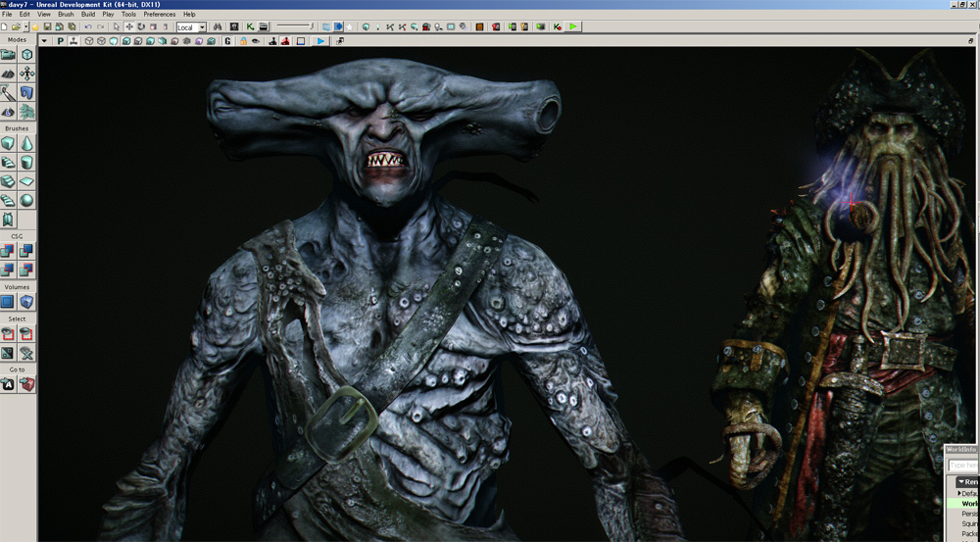Click the K with red dot icon

pos(558,26)
